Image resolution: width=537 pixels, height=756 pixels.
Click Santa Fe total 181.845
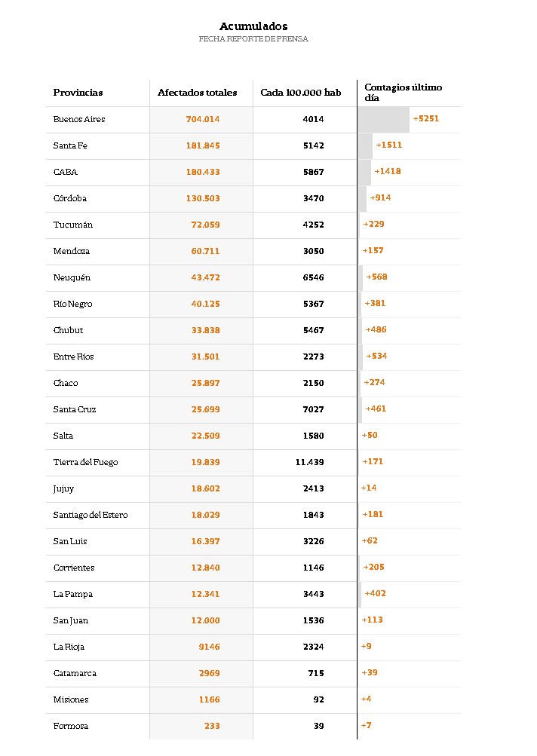click(203, 145)
